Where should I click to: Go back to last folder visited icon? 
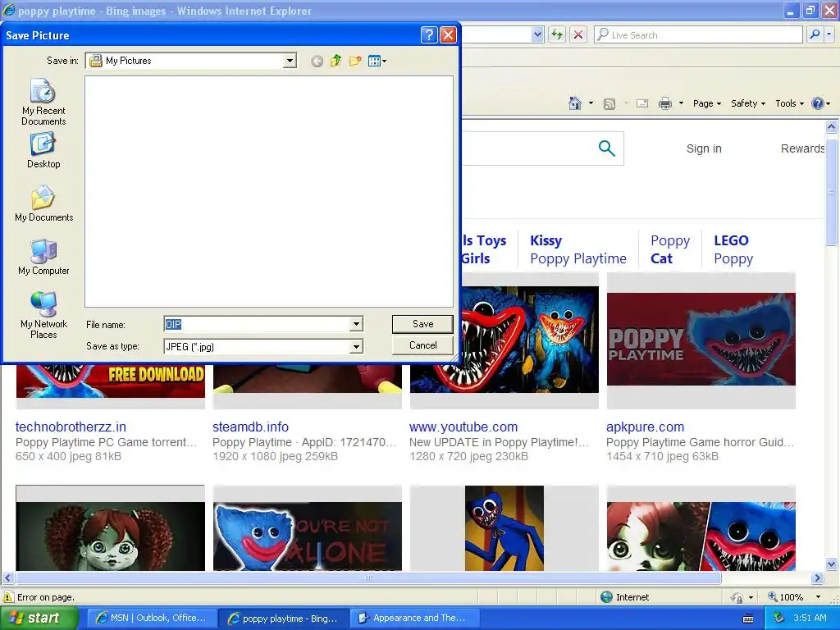tap(317, 61)
